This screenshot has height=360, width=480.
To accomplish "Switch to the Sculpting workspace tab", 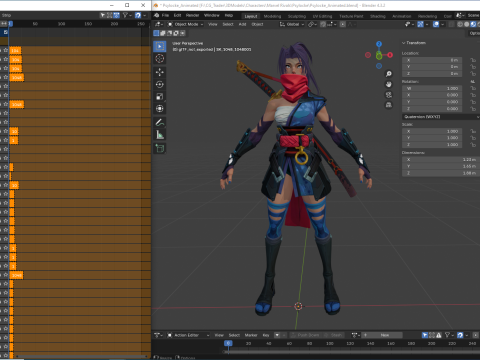I will click(297, 16).
